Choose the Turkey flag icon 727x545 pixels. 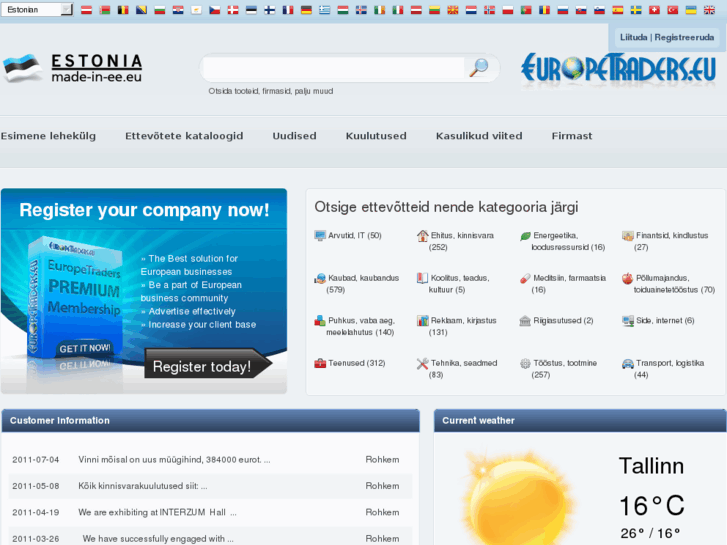[673, 10]
